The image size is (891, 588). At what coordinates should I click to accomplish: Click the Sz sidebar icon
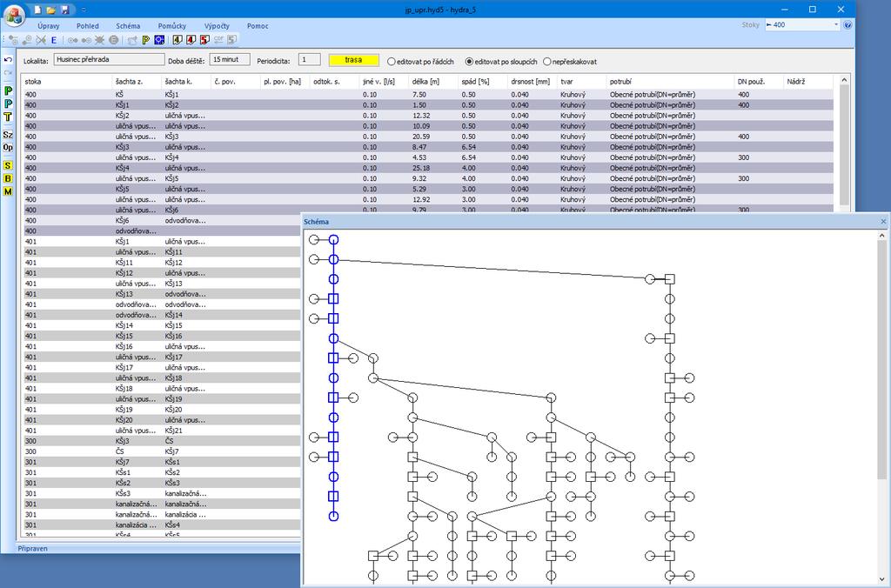click(x=8, y=135)
